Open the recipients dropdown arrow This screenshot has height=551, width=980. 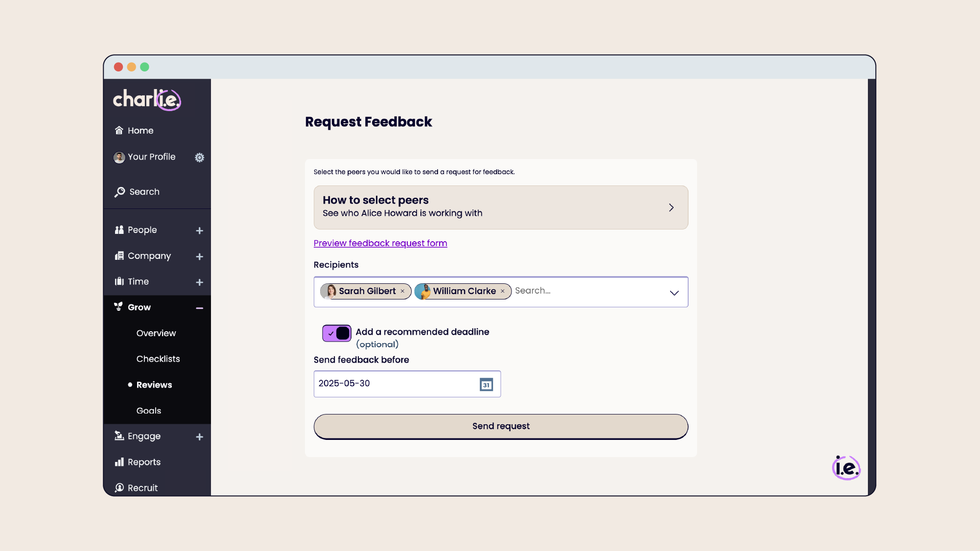[x=674, y=293]
